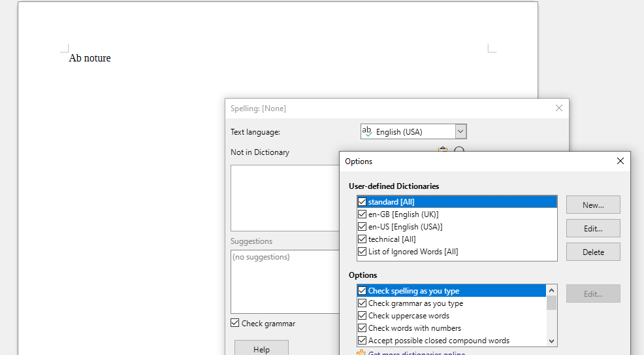Uncheck the standard [All] dictionary checkbox
644x355 pixels.
click(x=362, y=202)
